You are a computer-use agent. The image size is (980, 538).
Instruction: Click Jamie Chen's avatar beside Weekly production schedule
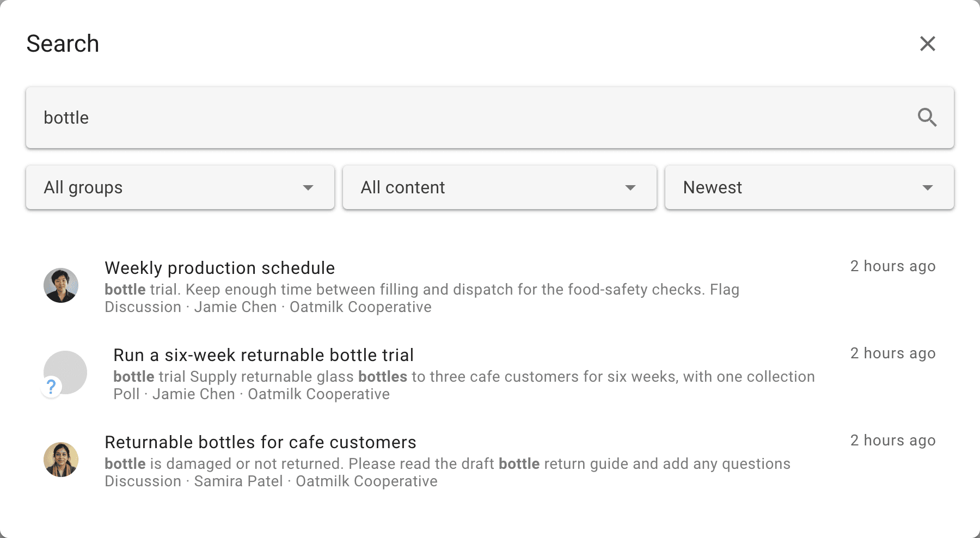click(61, 285)
